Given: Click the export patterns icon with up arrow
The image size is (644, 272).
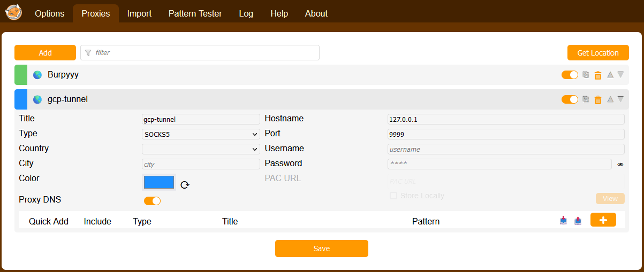Looking at the screenshot, I should tap(578, 220).
